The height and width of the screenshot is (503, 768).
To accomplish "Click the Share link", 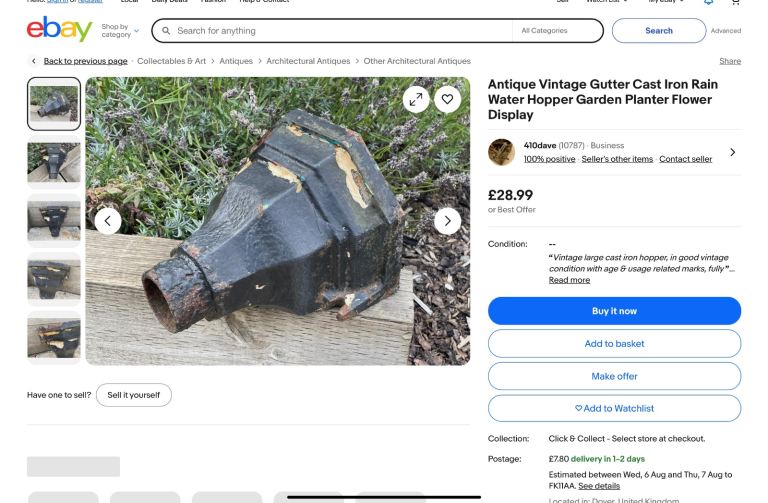I will coord(730,61).
